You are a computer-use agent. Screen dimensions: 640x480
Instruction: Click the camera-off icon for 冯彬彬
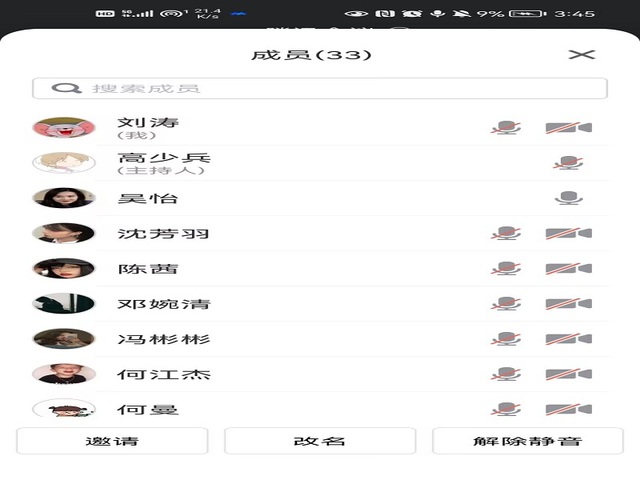[x=568, y=339]
